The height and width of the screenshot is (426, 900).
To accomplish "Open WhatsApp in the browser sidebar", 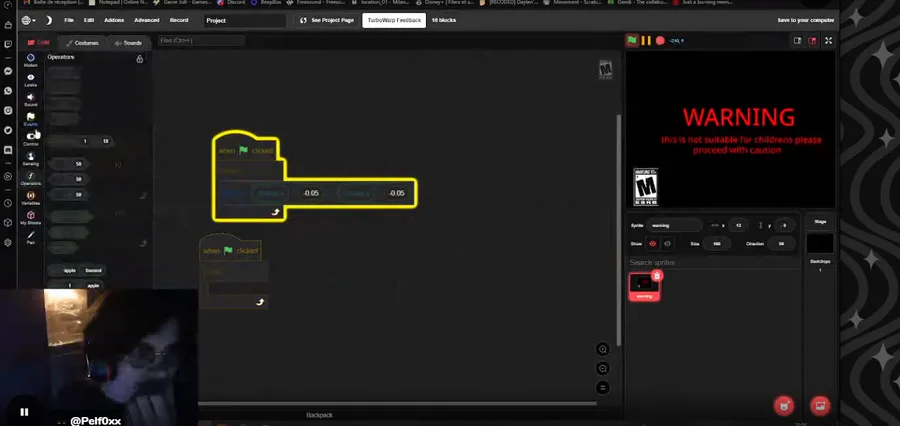I will pos(8,91).
